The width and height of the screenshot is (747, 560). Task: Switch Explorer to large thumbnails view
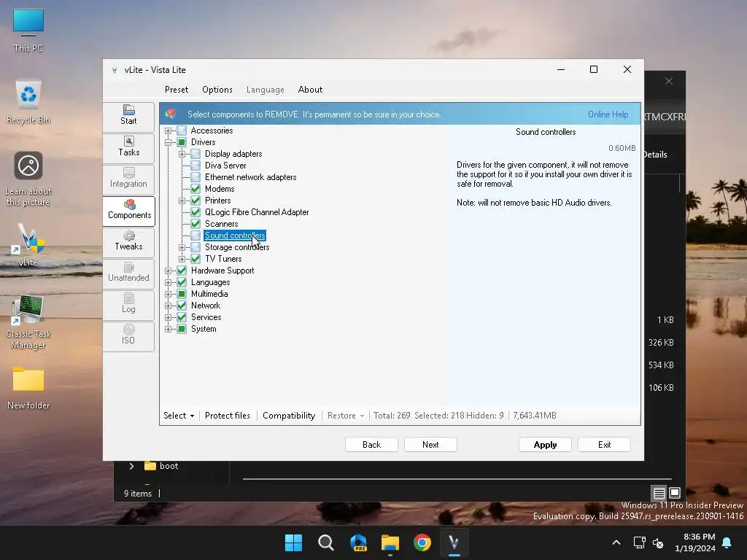(x=675, y=493)
